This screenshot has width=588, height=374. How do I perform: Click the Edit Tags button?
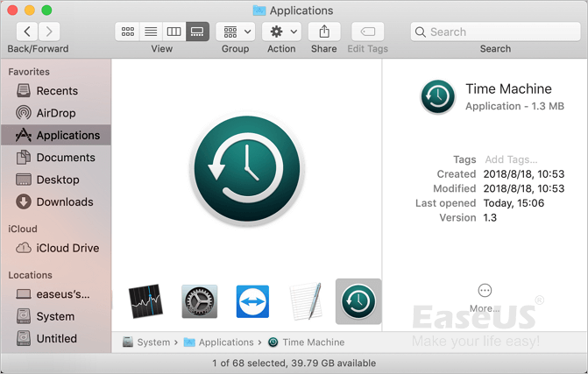coord(367,32)
